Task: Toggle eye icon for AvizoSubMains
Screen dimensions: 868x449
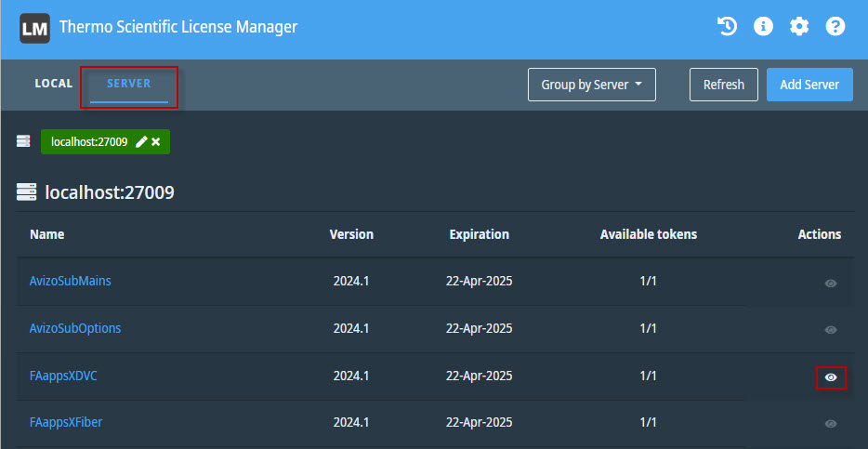Action: pos(831,284)
